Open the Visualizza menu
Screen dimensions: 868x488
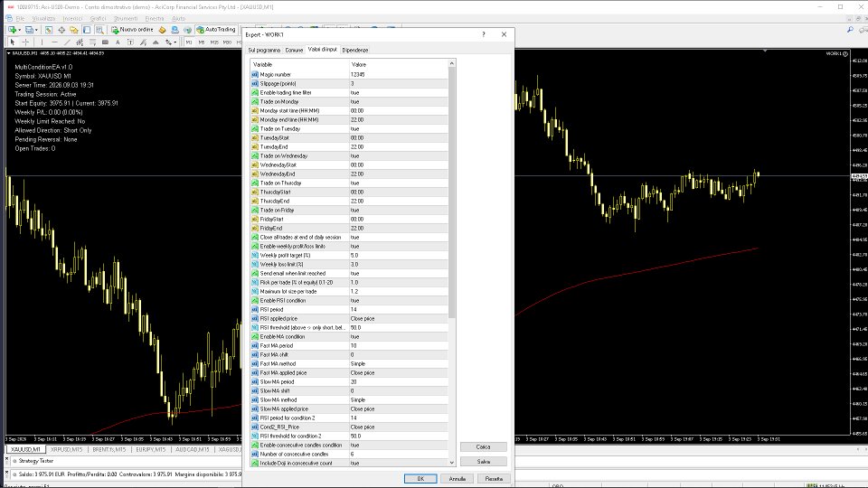(43, 18)
